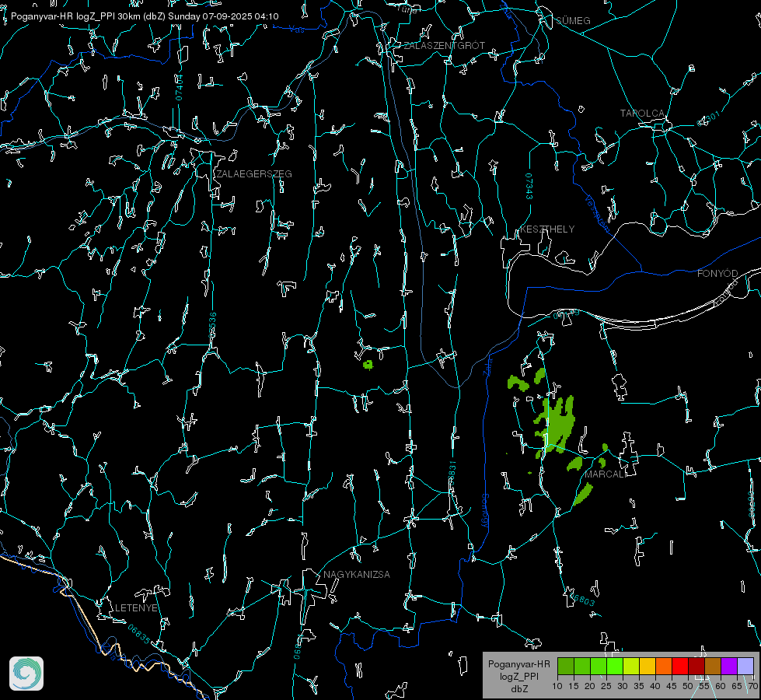The height and width of the screenshot is (700, 761).
Task: Click the 10 value on legend scale
Action: pos(557,686)
